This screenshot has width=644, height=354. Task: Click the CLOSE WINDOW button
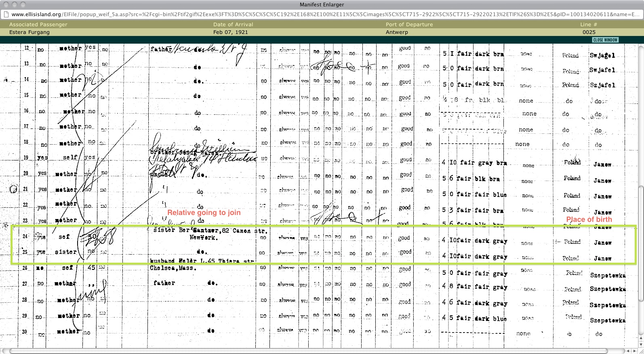605,40
